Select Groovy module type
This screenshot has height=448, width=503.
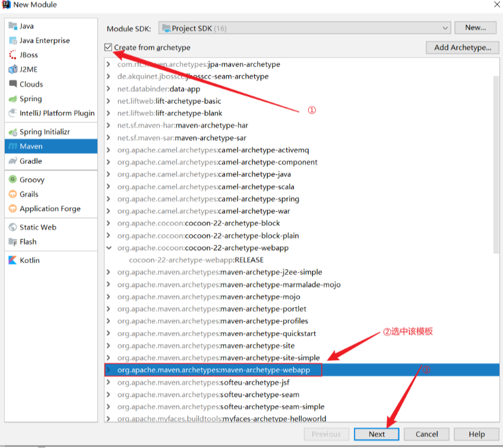[51, 179]
